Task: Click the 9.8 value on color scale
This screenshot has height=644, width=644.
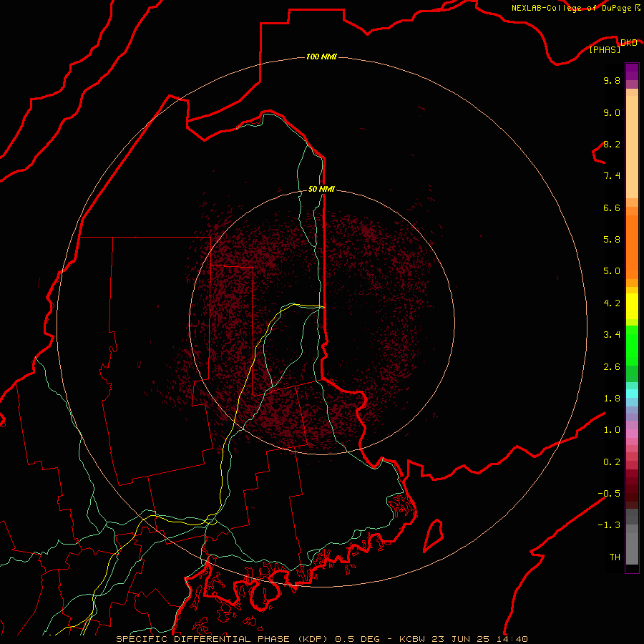Action: click(612, 80)
